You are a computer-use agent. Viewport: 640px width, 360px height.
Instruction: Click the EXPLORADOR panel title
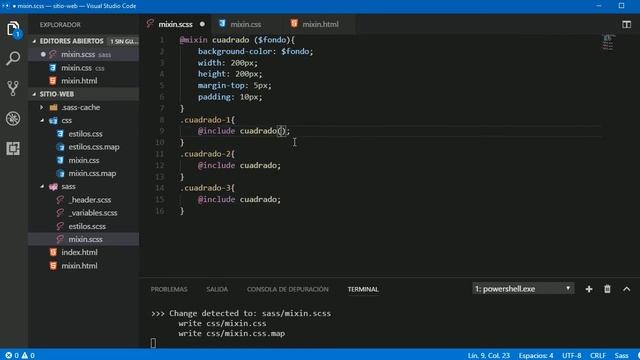click(x=60, y=25)
